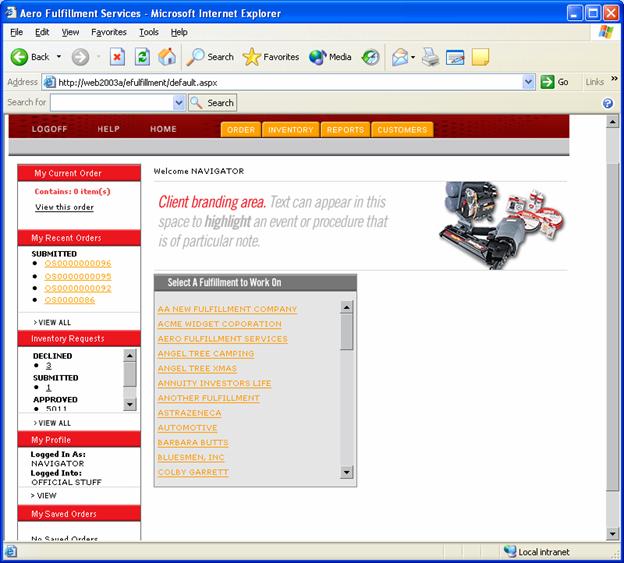Click the Stop loading icon
This screenshot has height=563, width=624.
coord(117,57)
